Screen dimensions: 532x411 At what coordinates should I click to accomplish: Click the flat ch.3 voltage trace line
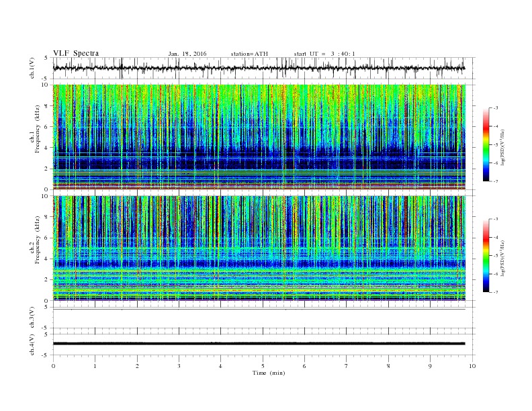click(259, 310)
